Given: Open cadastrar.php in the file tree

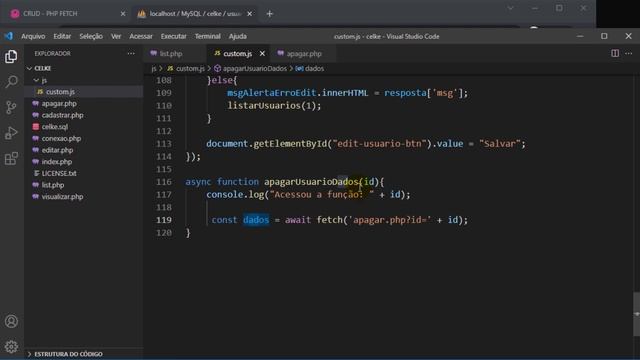Looking at the screenshot, I should [62, 115].
